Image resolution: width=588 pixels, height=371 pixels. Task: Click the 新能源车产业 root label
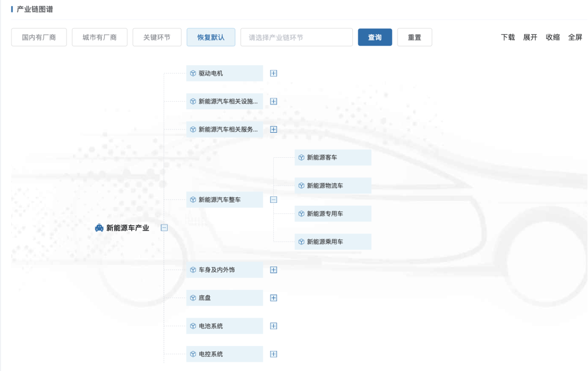127,228
